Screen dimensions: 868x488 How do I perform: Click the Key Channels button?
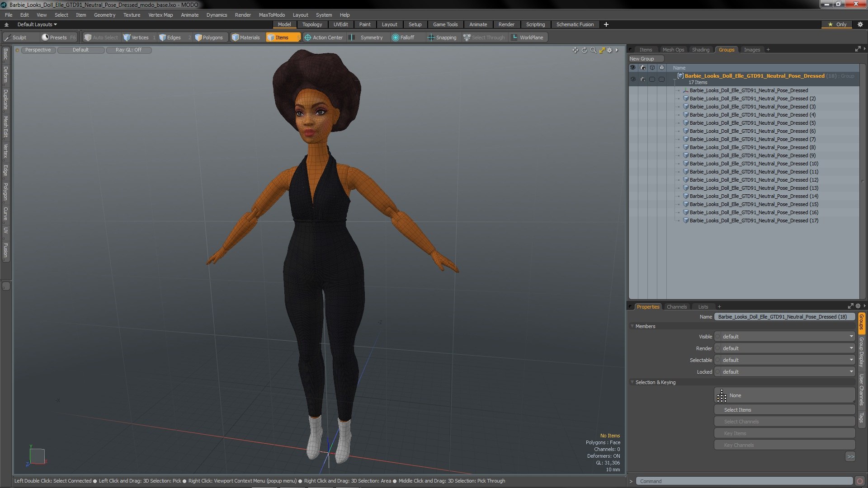tap(784, 445)
